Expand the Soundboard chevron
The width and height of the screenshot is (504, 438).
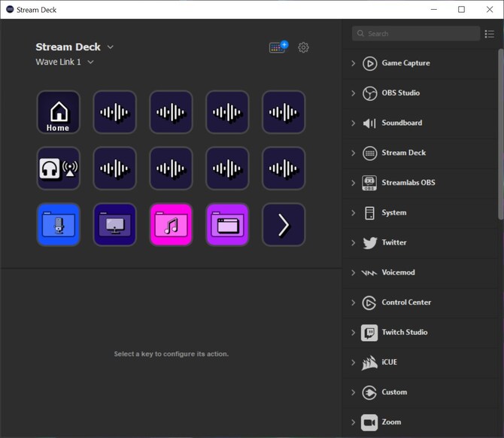[x=354, y=123]
